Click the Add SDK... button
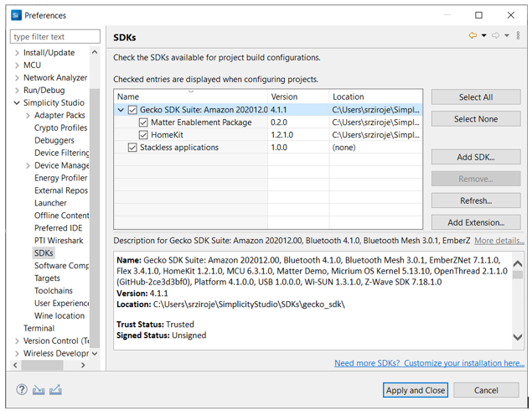Screen dimensions: 532x411 click(x=476, y=157)
